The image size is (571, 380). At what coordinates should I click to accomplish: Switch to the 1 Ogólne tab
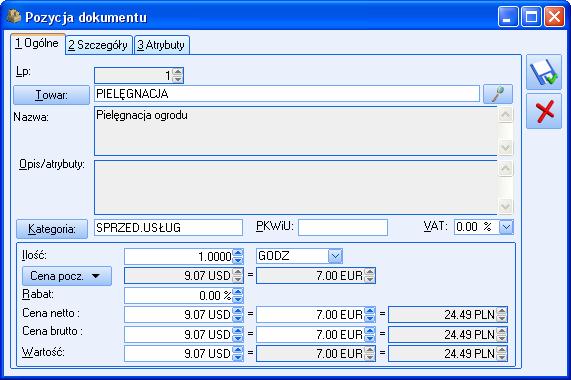tap(38, 44)
